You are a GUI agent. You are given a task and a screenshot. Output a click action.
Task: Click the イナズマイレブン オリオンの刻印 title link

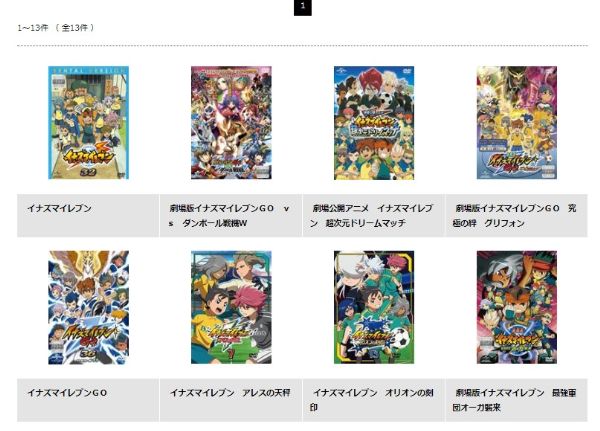(371, 400)
